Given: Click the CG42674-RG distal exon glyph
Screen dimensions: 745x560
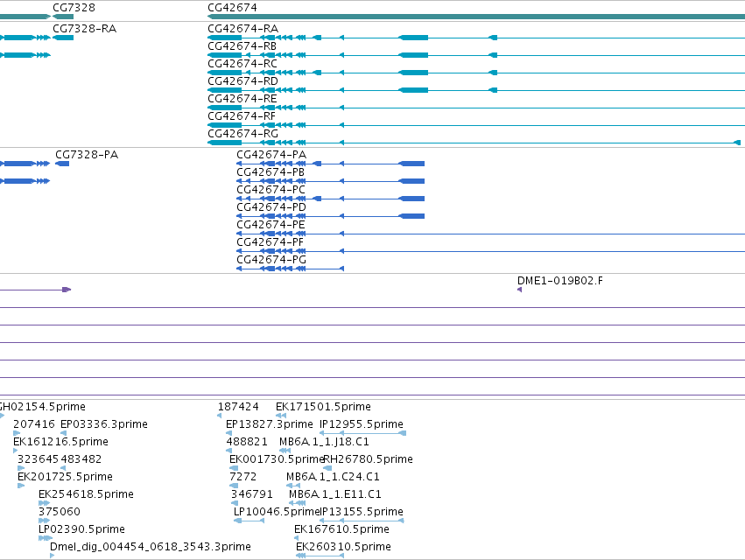Looking at the screenshot, I should point(737,143).
